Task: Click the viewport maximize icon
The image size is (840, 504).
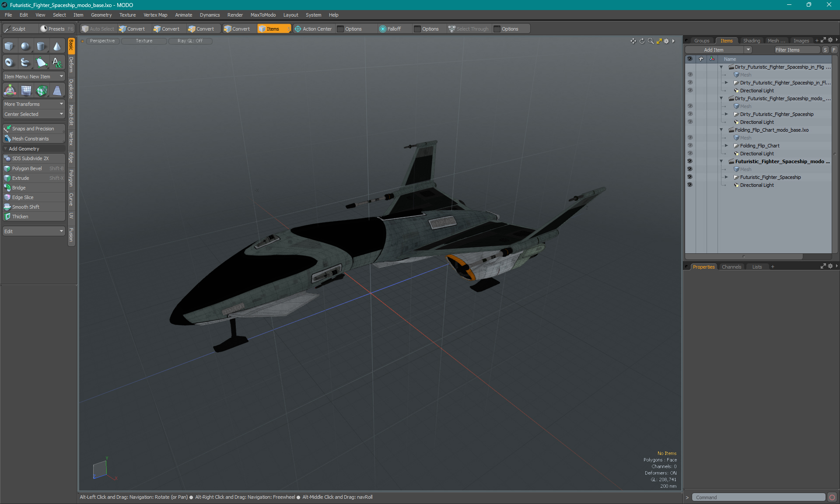Action: [659, 41]
